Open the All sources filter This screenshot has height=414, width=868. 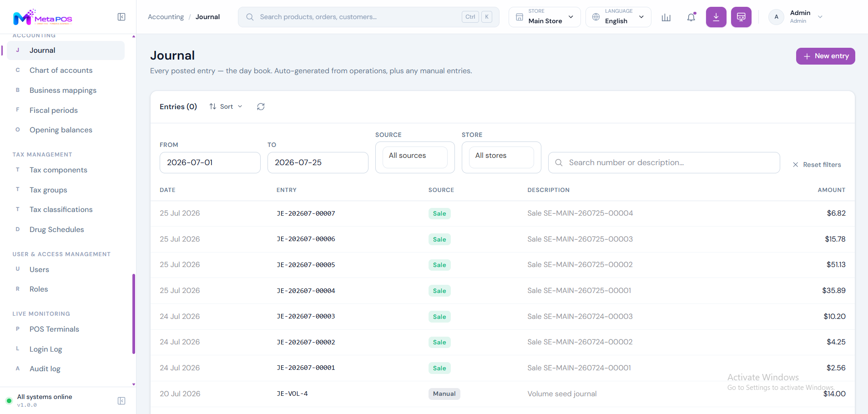415,157
